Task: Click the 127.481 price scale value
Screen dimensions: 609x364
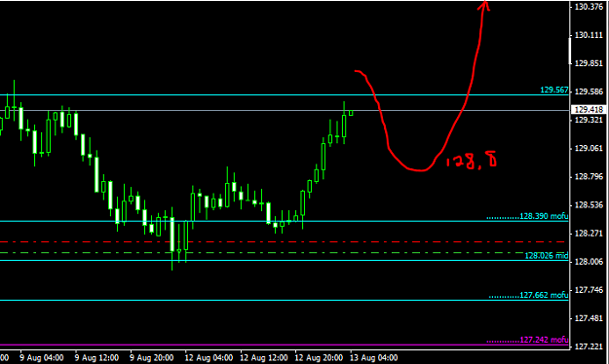Action: (x=589, y=318)
